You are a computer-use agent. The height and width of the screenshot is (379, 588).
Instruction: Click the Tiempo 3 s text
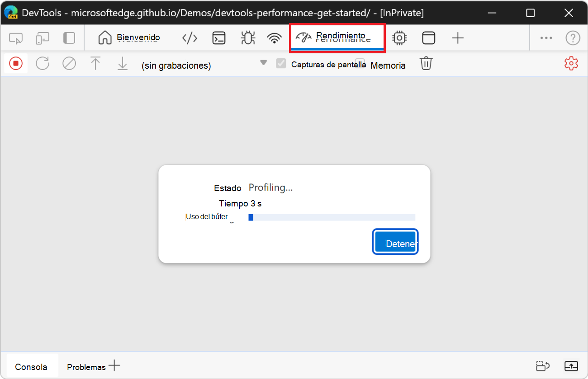240,203
